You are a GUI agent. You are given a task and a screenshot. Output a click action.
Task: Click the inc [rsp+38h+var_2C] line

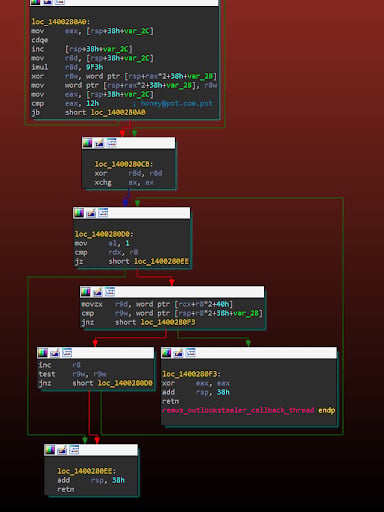82,49
